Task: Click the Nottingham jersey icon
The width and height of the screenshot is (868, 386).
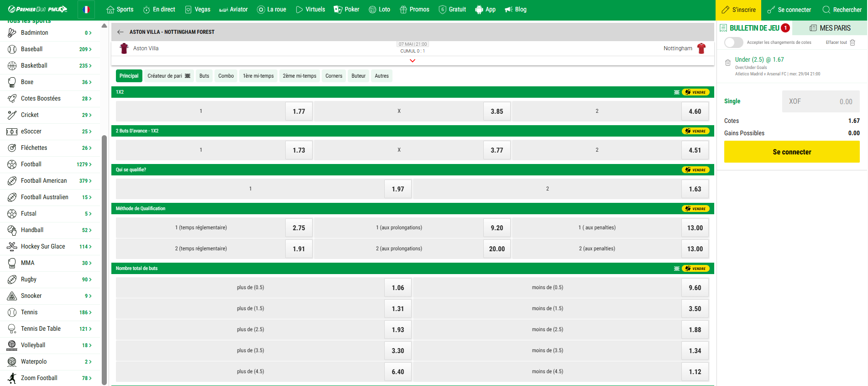Action: click(701, 48)
